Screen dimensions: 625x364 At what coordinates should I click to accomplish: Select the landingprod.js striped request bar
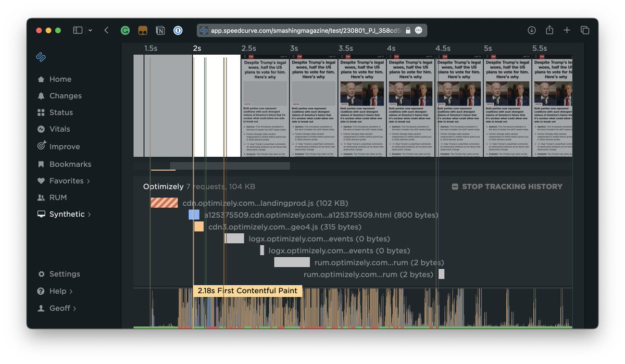tap(165, 203)
